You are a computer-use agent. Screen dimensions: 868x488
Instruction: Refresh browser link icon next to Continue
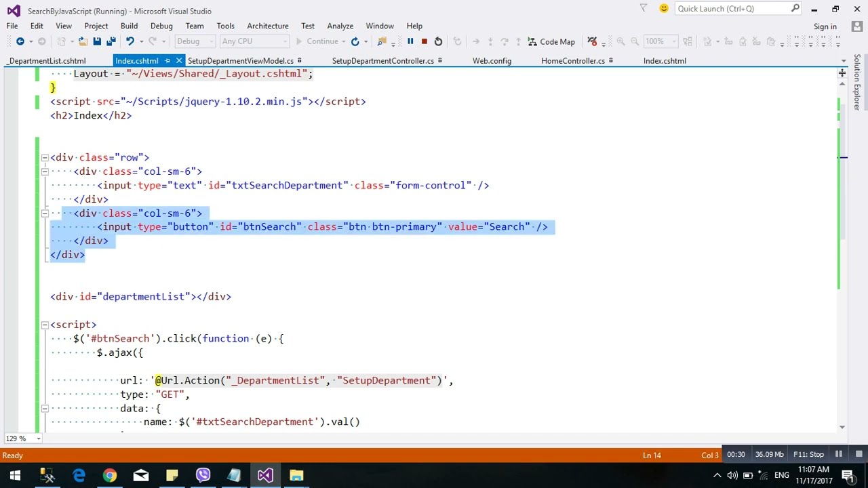tap(355, 41)
